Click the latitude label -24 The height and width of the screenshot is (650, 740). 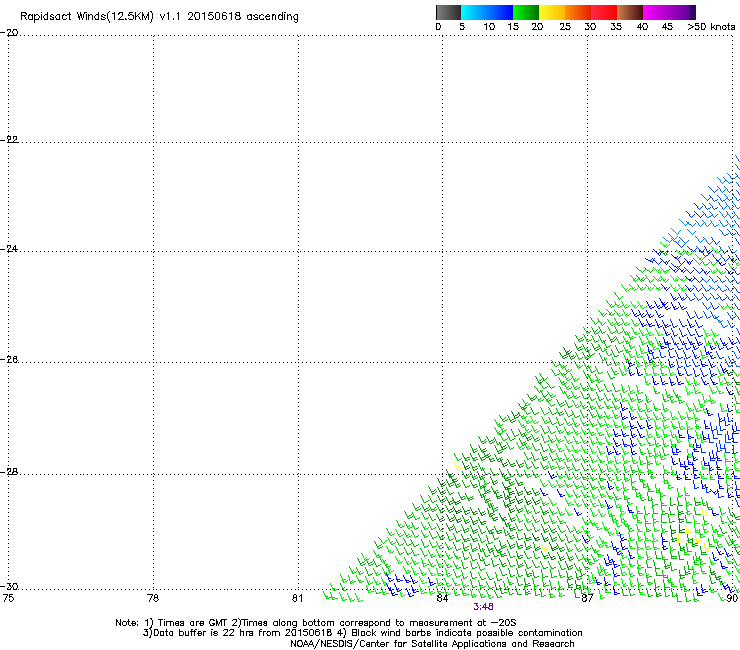pos(10,249)
